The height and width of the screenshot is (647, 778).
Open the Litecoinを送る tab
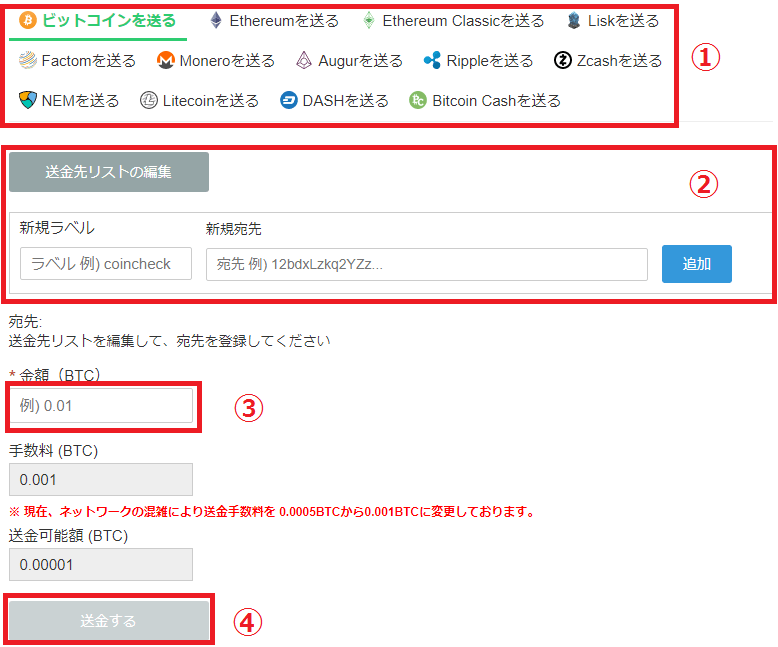199,100
